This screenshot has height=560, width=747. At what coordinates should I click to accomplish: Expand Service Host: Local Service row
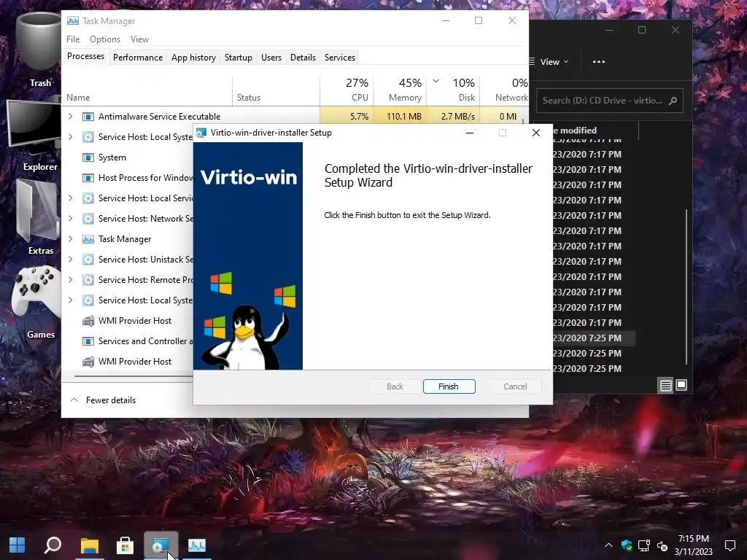71,198
